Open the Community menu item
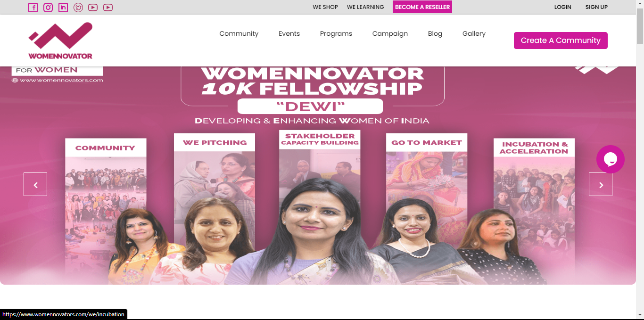Image resolution: width=644 pixels, height=320 pixels. pos(239,33)
